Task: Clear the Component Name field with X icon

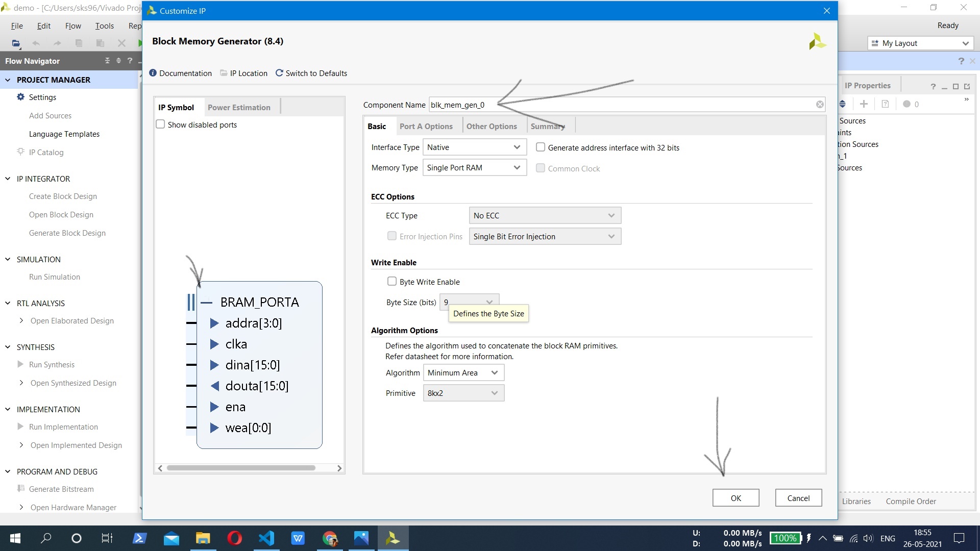Action: click(820, 105)
